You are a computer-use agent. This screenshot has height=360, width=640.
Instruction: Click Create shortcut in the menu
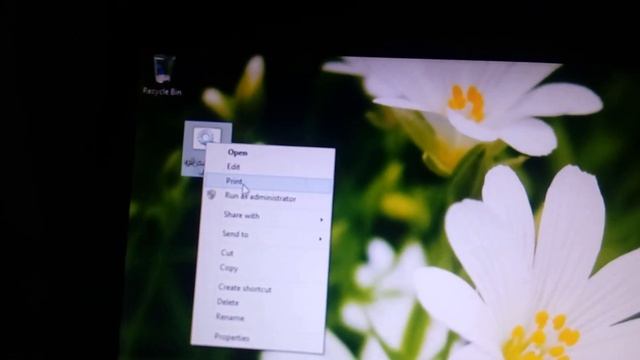coord(244,288)
